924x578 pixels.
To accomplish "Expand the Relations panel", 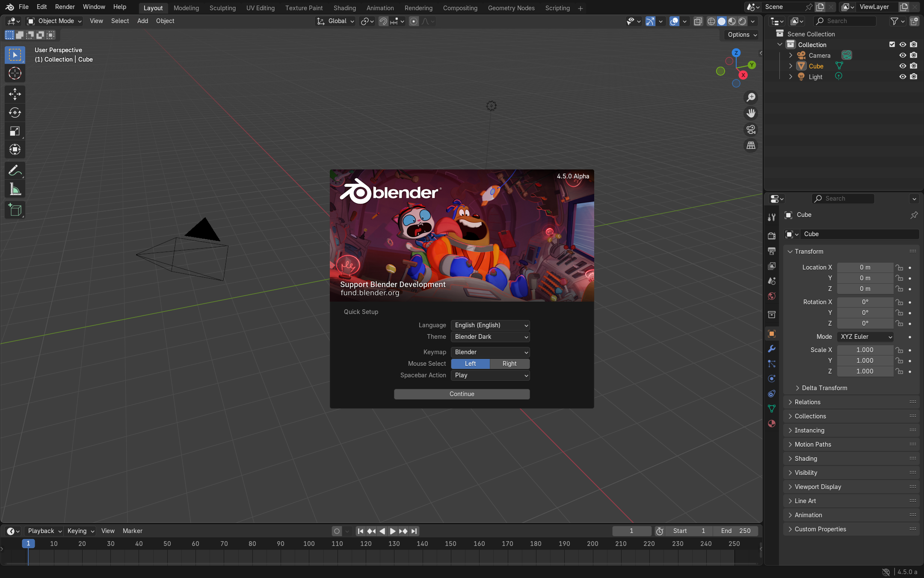I will click(807, 402).
